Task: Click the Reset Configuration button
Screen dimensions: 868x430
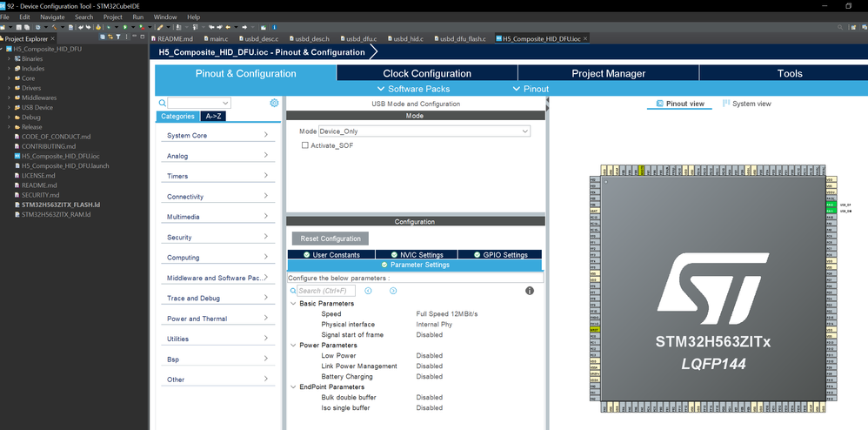Action: pos(331,239)
